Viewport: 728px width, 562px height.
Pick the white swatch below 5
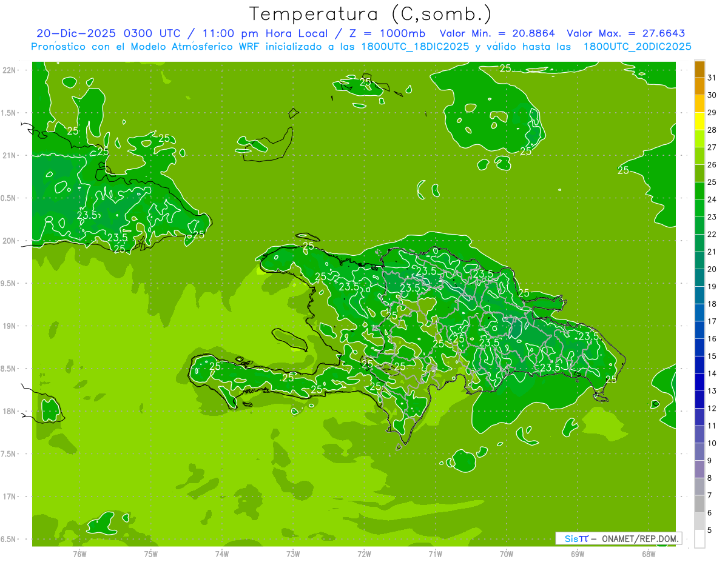tap(699, 539)
